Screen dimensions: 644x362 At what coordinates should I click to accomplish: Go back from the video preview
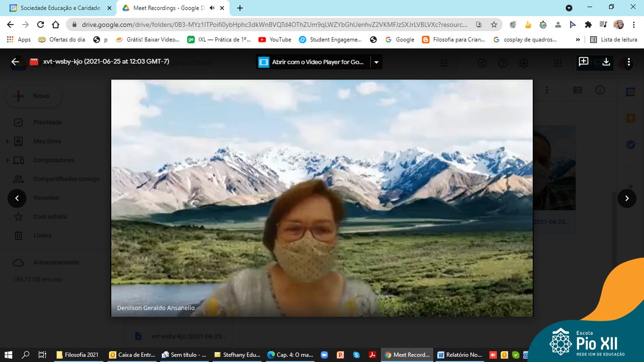[x=15, y=62]
